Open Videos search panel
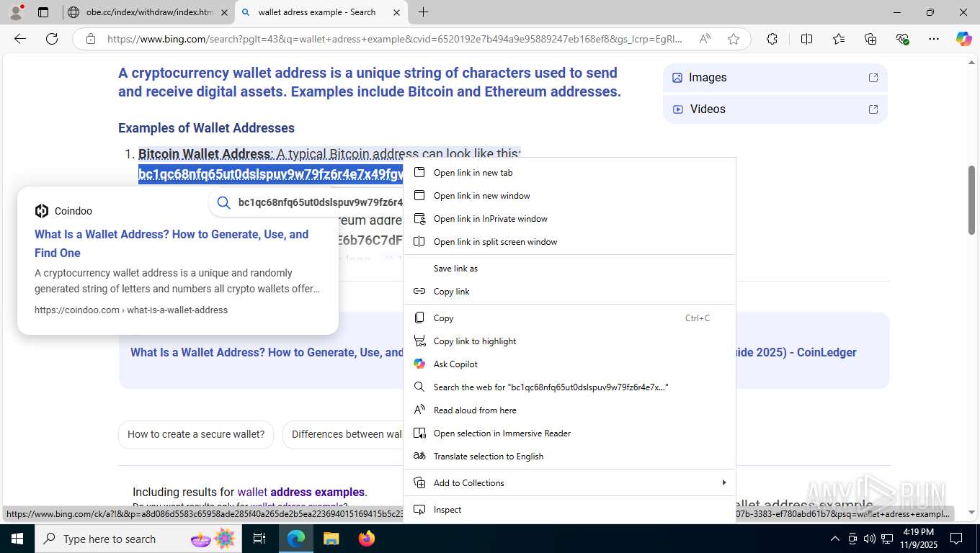 pos(775,109)
